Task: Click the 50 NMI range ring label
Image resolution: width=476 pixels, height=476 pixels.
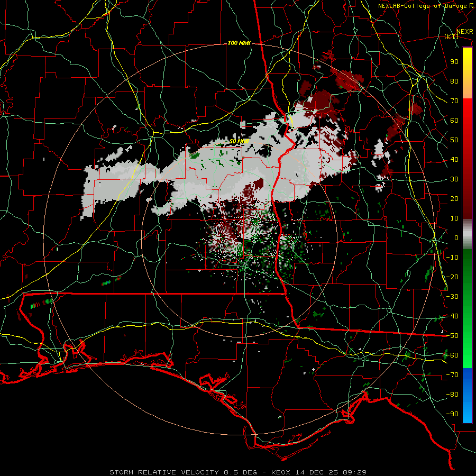Action: point(239,141)
